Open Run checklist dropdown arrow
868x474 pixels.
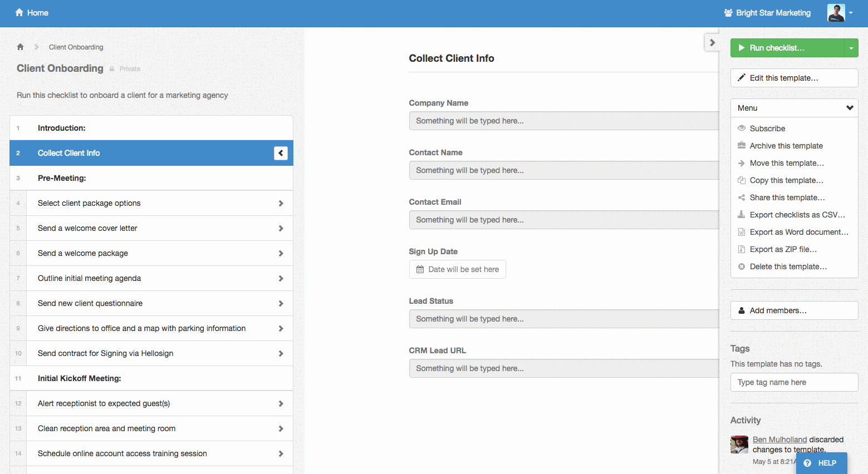point(851,48)
